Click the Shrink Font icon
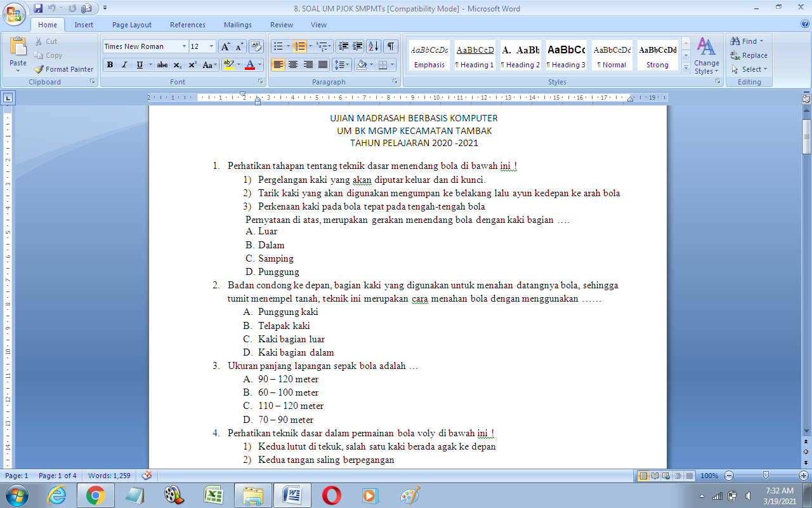The width and height of the screenshot is (812, 508). pos(239,46)
